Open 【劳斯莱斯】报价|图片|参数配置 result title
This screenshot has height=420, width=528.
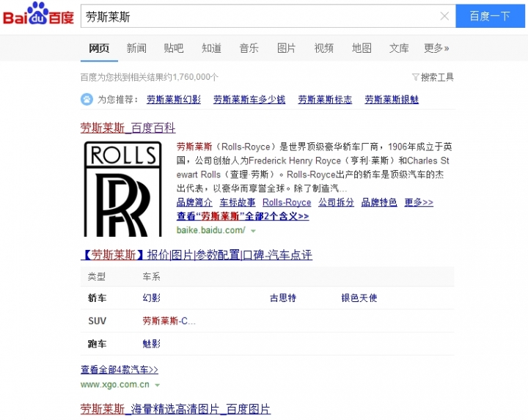click(x=197, y=255)
